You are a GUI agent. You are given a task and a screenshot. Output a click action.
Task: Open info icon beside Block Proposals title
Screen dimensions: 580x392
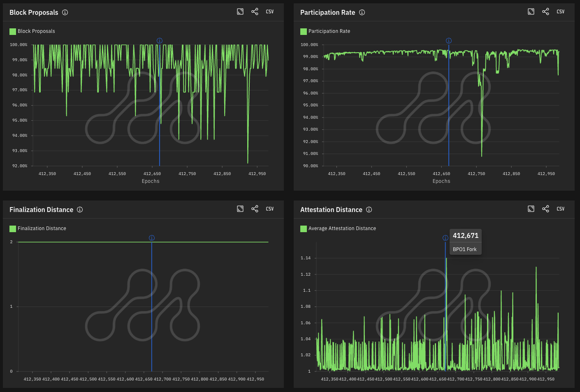[65, 12]
